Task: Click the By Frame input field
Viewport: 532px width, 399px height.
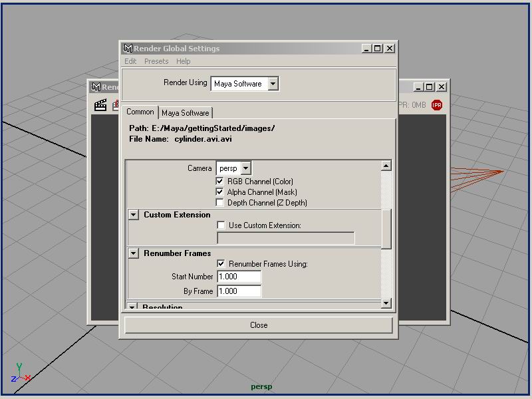Action: [x=239, y=291]
